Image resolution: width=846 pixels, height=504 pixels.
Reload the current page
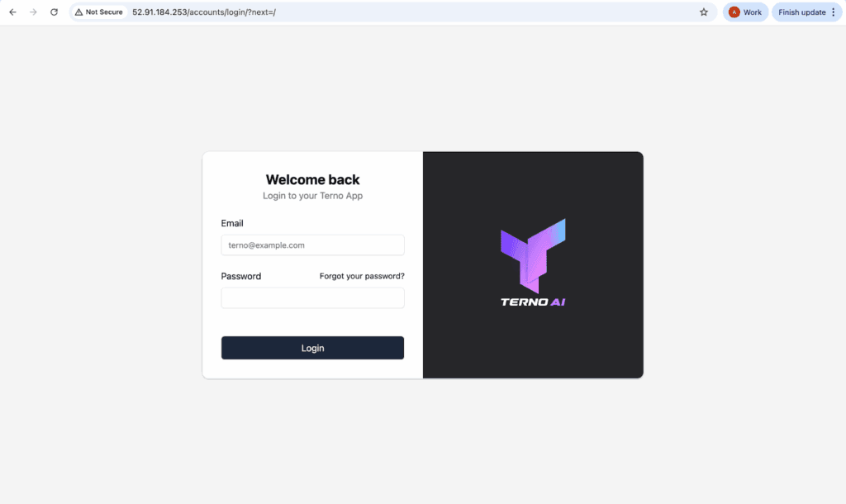click(54, 12)
